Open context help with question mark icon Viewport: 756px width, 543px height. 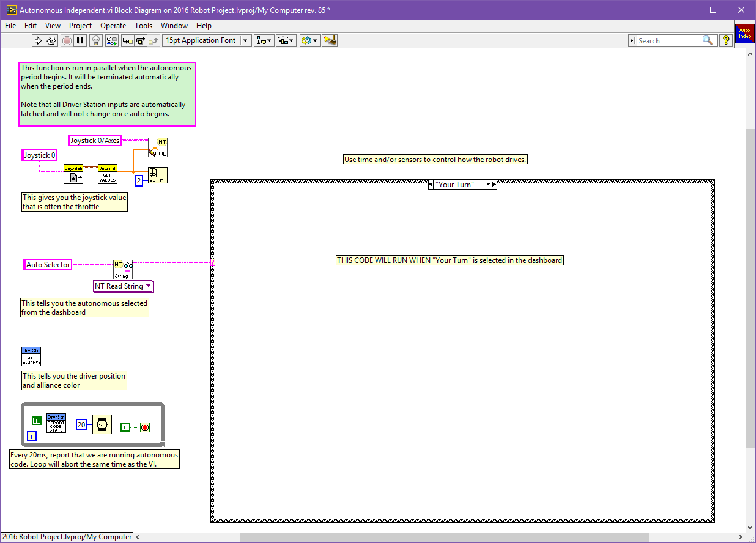[x=726, y=40]
